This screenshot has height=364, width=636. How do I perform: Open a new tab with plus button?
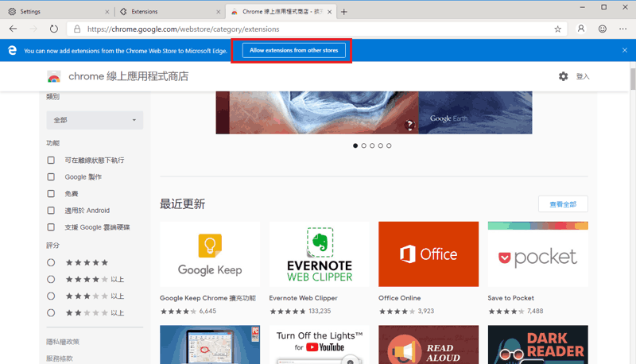point(344,12)
